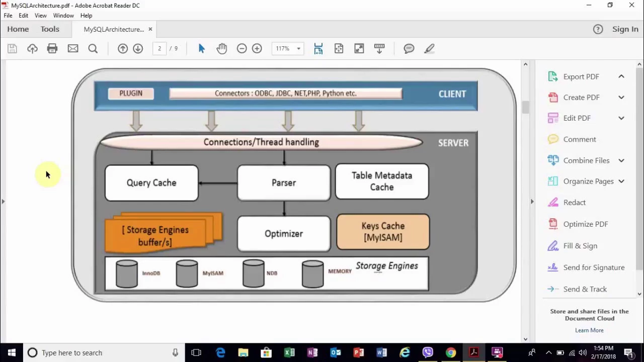Collapse the right tools pane arrow
644x362 pixels.
click(x=532, y=202)
